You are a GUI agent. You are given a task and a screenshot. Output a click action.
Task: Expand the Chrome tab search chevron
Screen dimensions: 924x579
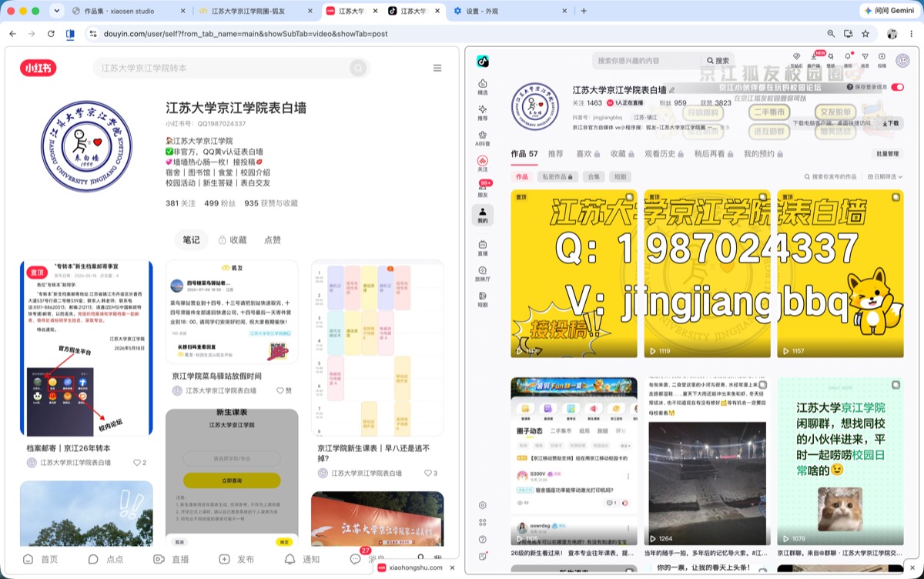(57, 11)
